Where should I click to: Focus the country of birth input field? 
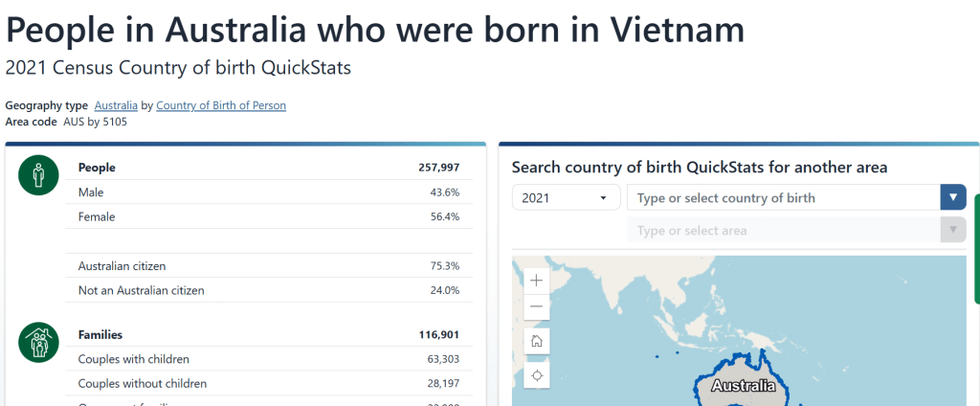pyautogui.click(x=784, y=197)
